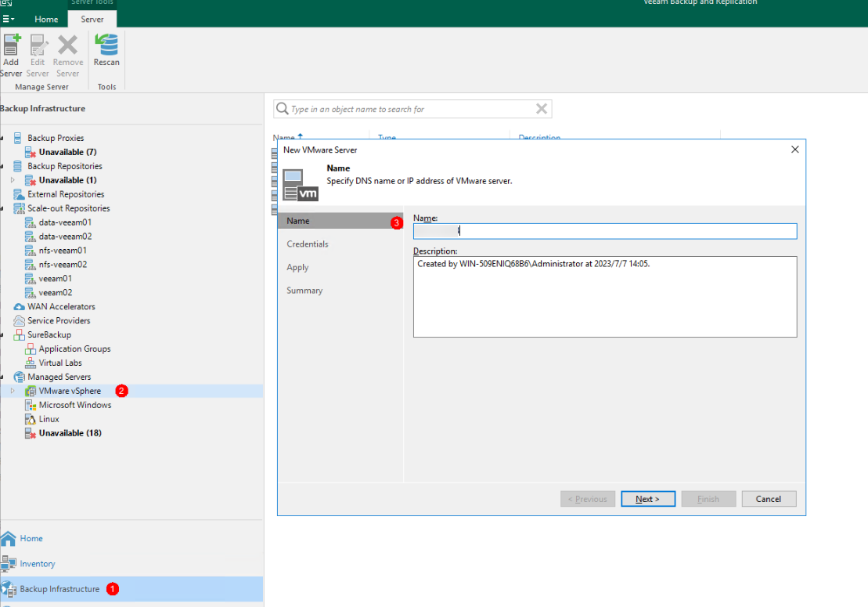Switch to the Home ribbon tab
The height and width of the screenshot is (607, 868).
46,19
